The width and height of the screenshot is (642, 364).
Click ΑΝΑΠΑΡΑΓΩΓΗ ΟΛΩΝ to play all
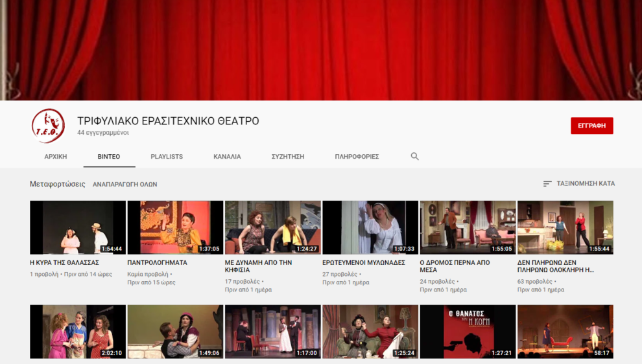point(125,185)
